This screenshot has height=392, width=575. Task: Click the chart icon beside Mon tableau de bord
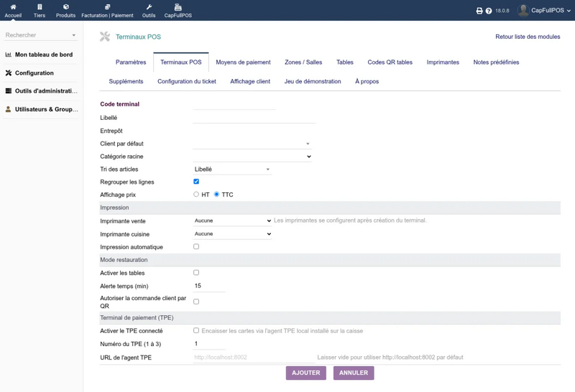pos(9,55)
